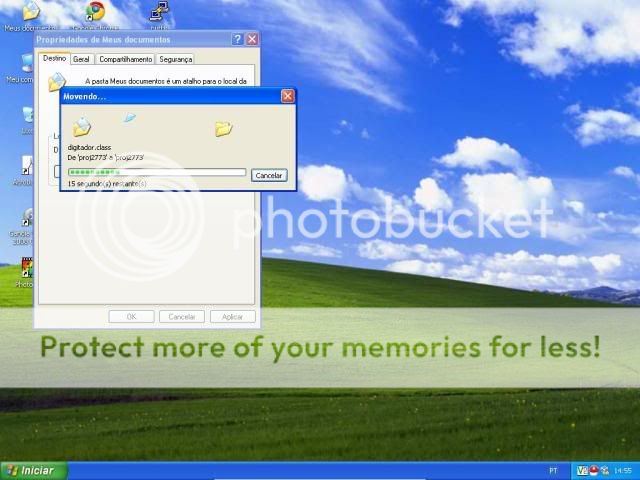Screen dimensions: 640x480
Task: Click the green move progress bar
Action: tap(157, 172)
